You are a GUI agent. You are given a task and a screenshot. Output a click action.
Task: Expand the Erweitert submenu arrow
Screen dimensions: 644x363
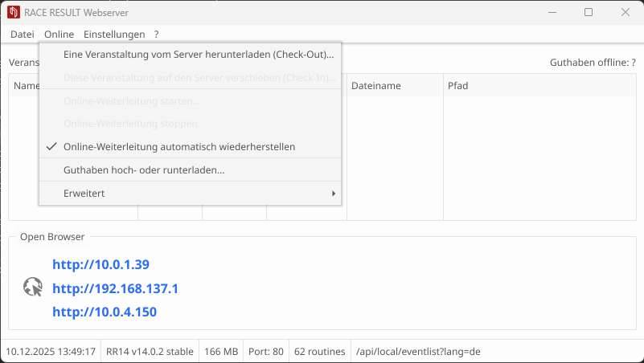pos(333,194)
